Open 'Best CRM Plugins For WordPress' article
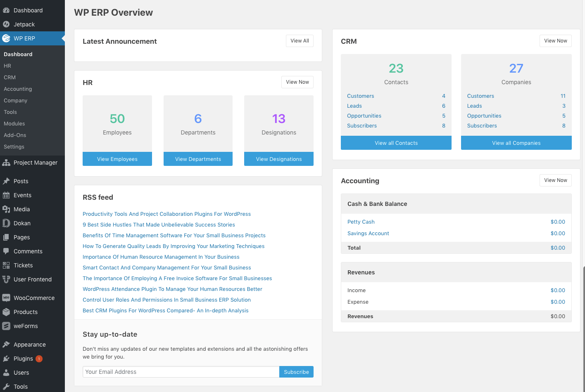585x392 pixels. click(x=166, y=311)
